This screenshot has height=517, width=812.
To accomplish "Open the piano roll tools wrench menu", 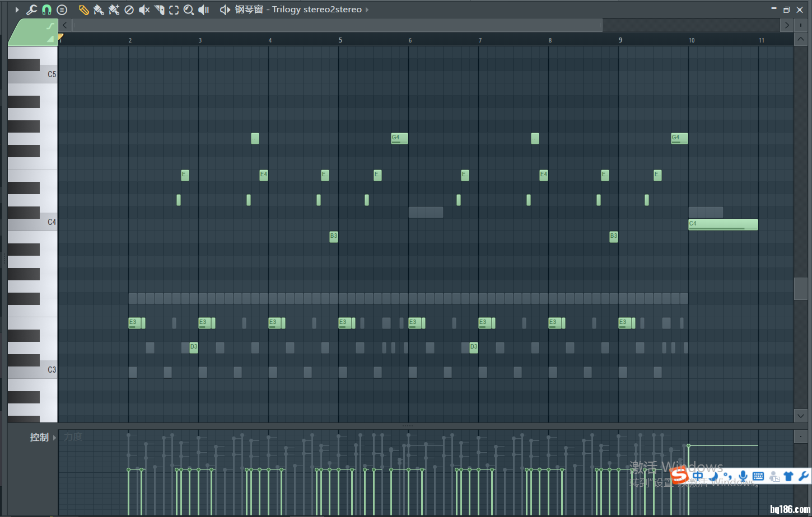I will pos(31,10).
